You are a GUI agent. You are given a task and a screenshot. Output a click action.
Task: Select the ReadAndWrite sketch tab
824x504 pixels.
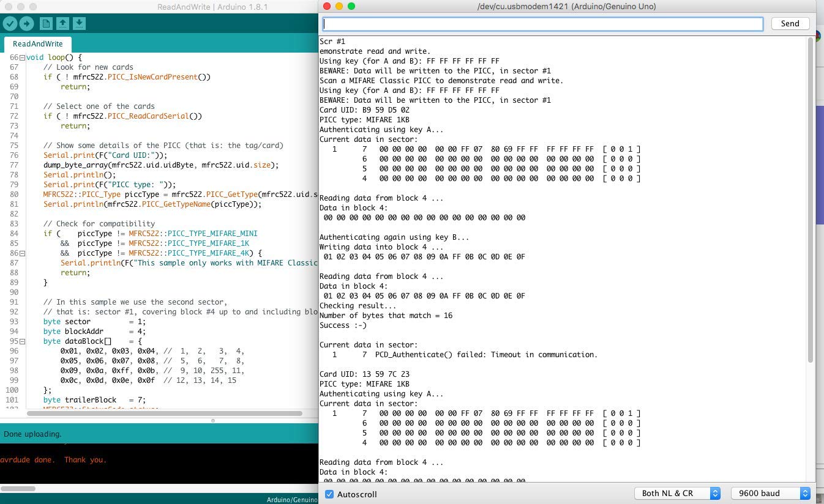37,44
